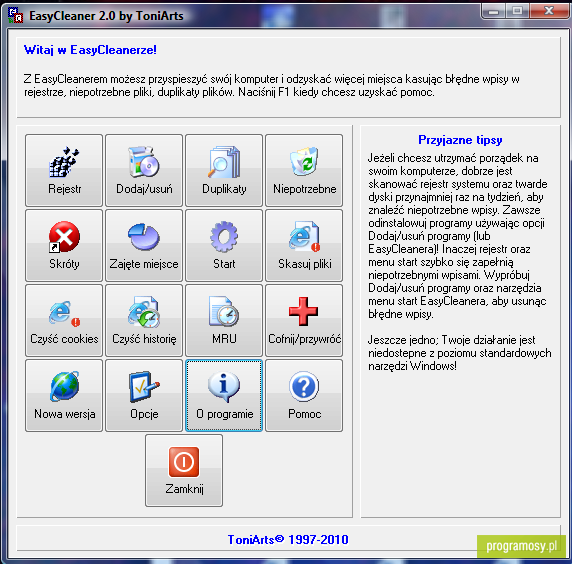Click the 'Przyjazne tipsy' heading
Viewport: 572px width, 564px height.
(x=460, y=140)
